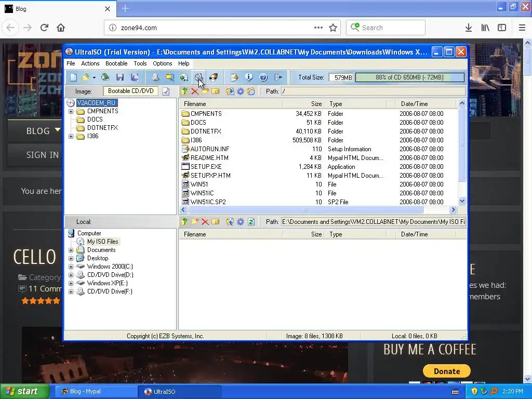
Task: Click the Compress ISO folder icon
Action: coord(170,77)
